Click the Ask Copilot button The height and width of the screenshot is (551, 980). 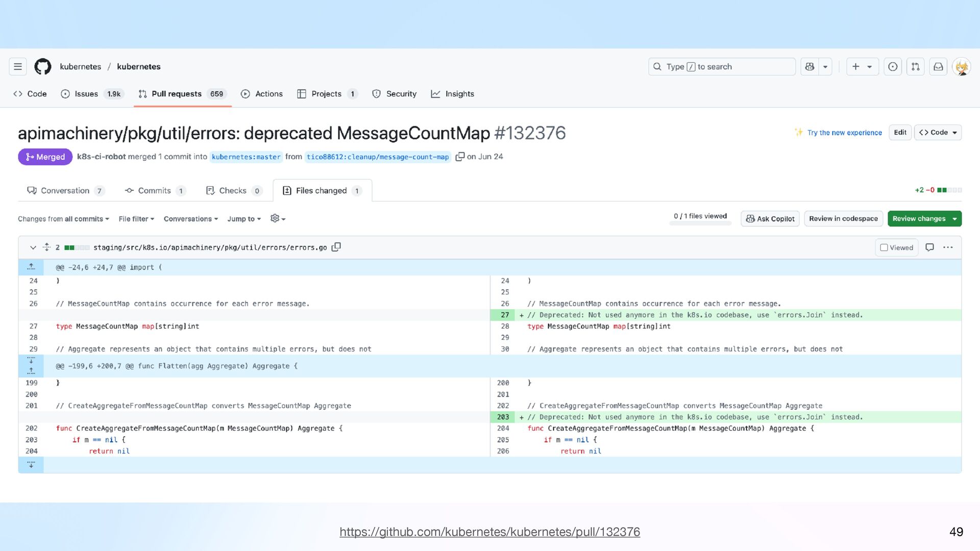click(770, 219)
